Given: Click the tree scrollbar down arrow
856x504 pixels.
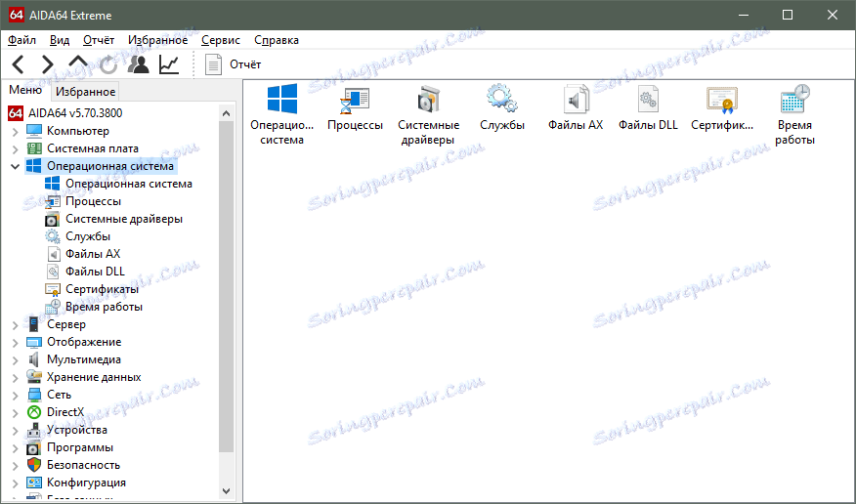Looking at the screenshot, I should pos(227,491).
